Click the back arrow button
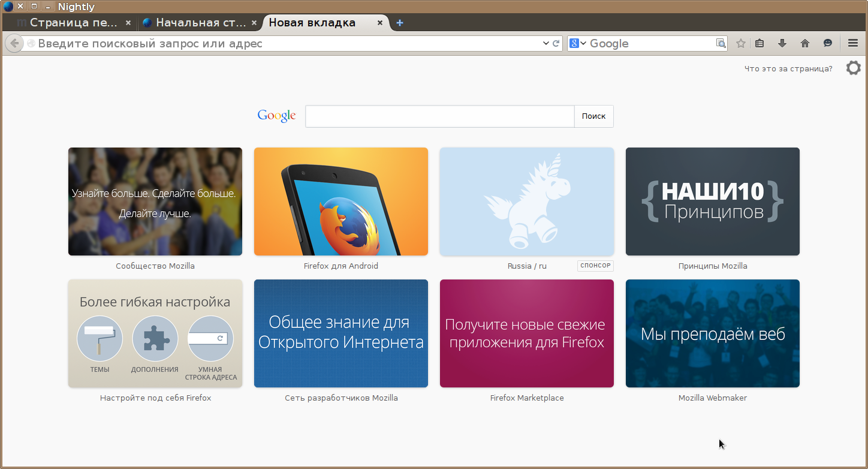Image resolution: width=868 pixels, height=469 pixels. 14,43
